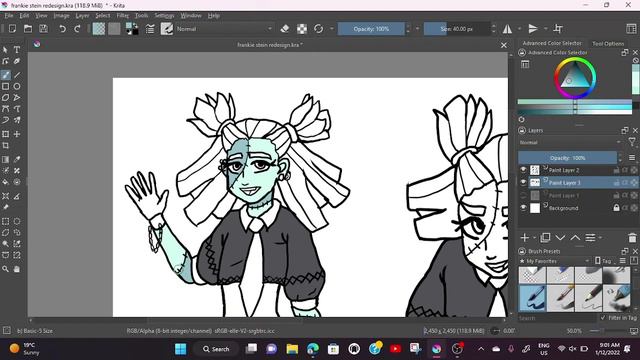Screen dimensions: 640x360
Task: Open an existing file from toolbar
Action: click(x=28, y=29)
